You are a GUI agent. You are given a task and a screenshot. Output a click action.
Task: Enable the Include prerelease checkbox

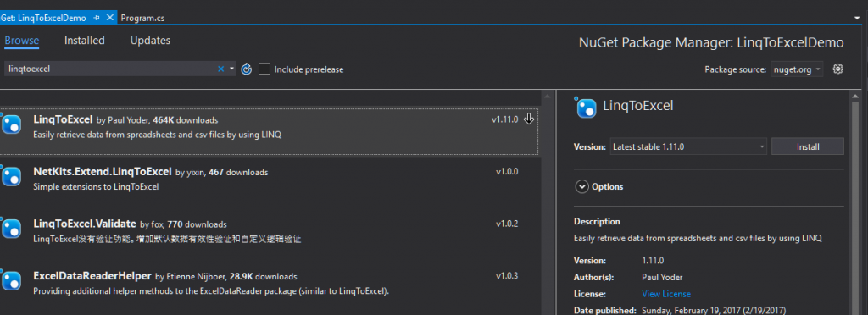264,69
